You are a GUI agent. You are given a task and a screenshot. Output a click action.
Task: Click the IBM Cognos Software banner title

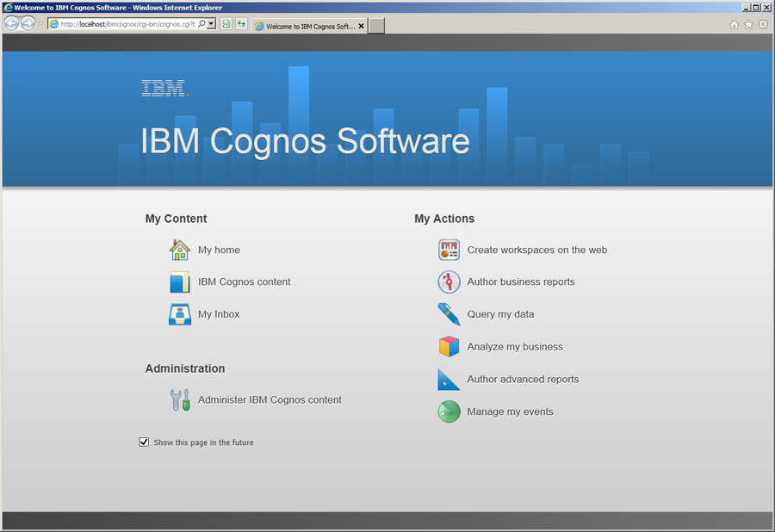click(305, 141)
